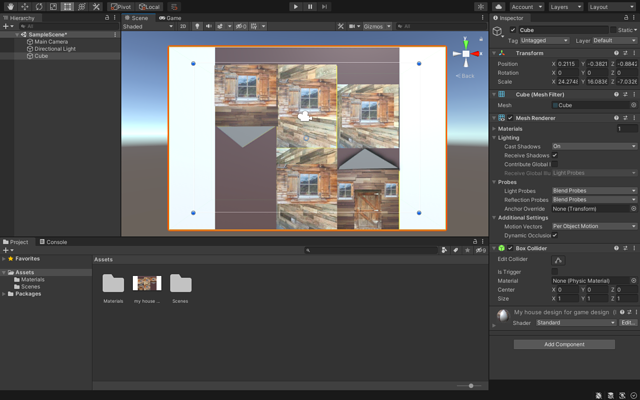The image size is (640, 400).
Task: Toggle Dynamic Occlusion checkbox
Action: [555, 235]
